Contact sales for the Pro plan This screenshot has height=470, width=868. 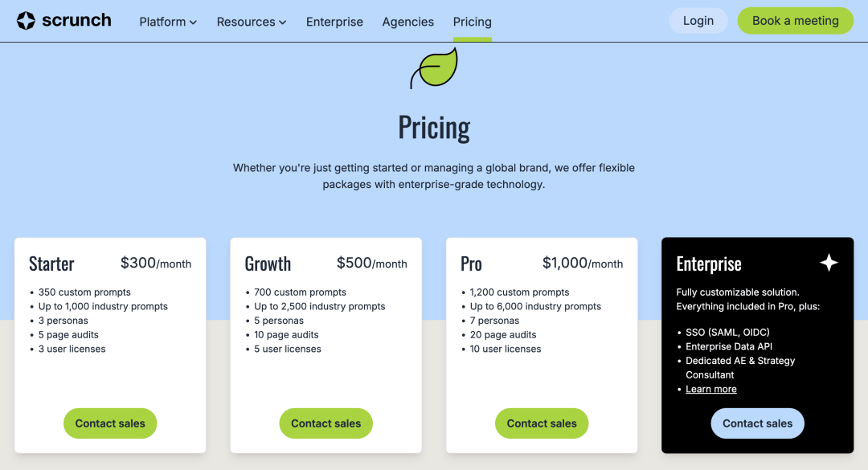(x=542, y=423)
